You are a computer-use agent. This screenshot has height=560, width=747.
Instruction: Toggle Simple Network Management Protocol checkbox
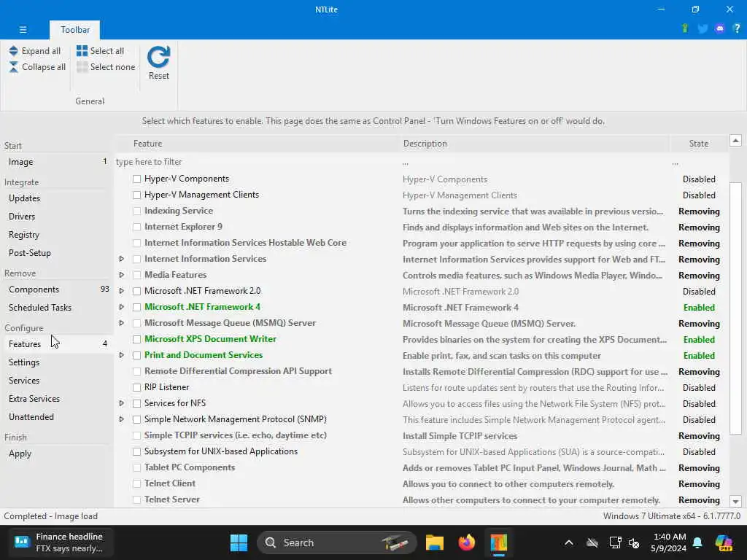tap(136, 420)
